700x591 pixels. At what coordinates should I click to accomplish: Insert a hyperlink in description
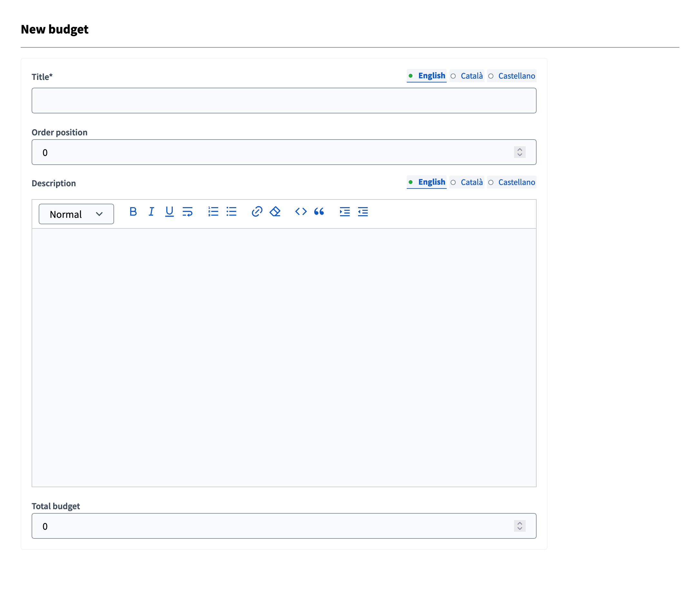pos(257,212)
